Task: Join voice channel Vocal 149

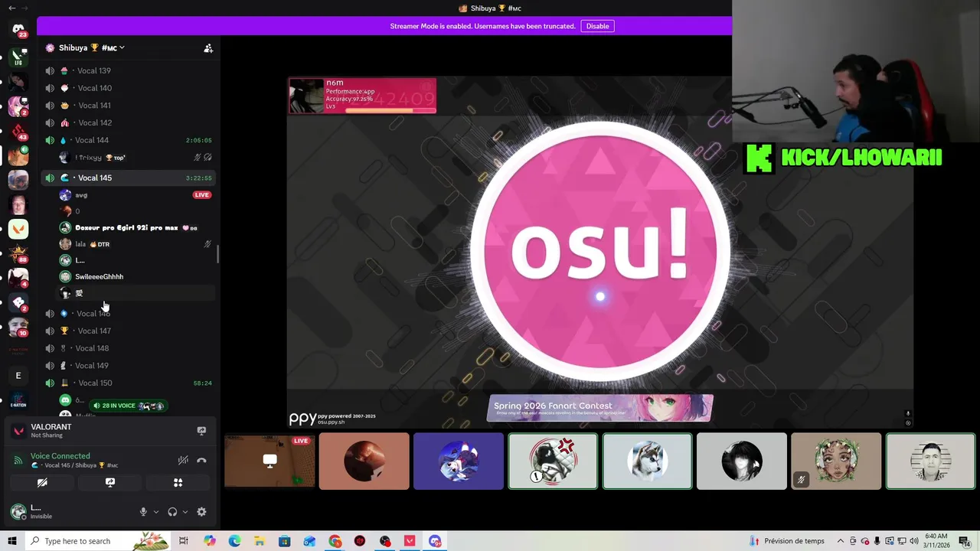Action: 127,366
